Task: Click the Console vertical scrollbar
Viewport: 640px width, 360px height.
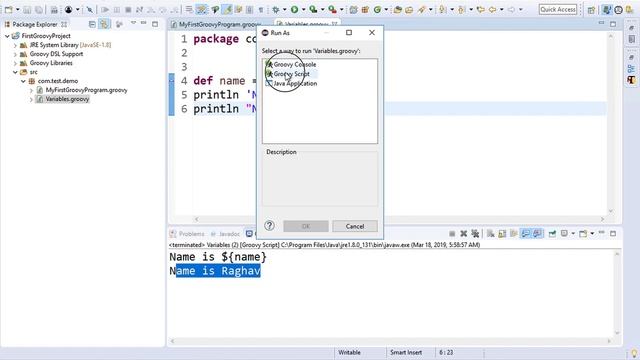Action: point(617,293)
